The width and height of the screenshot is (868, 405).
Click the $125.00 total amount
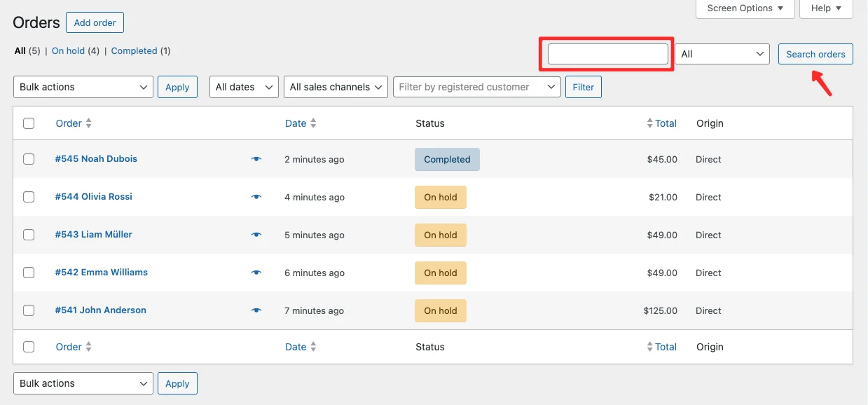661,310
